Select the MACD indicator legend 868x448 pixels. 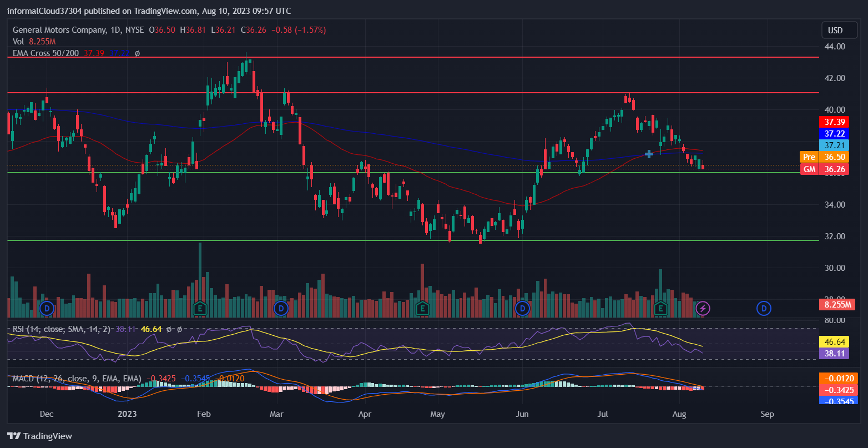pos(77,379)
